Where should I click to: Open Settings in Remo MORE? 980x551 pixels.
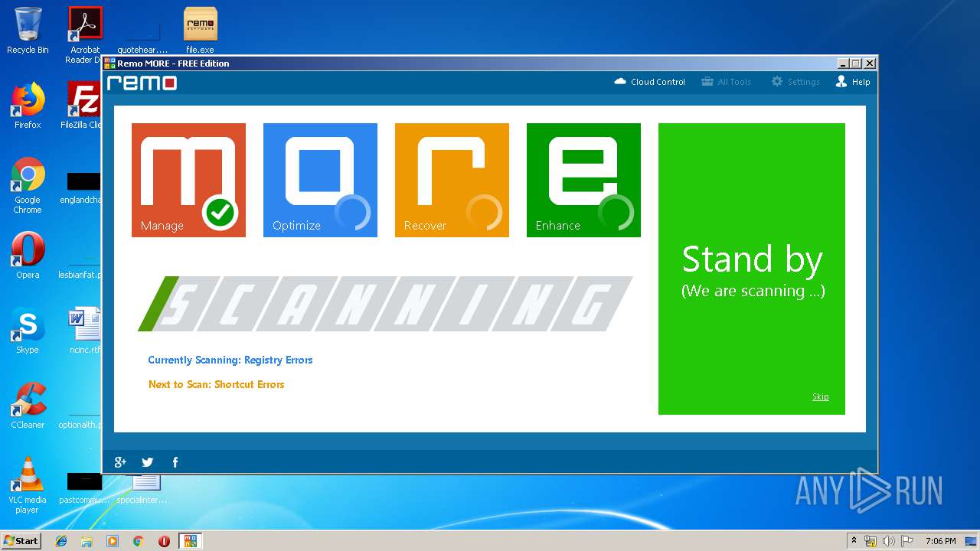pyautogui.click(x=795, y=82)
